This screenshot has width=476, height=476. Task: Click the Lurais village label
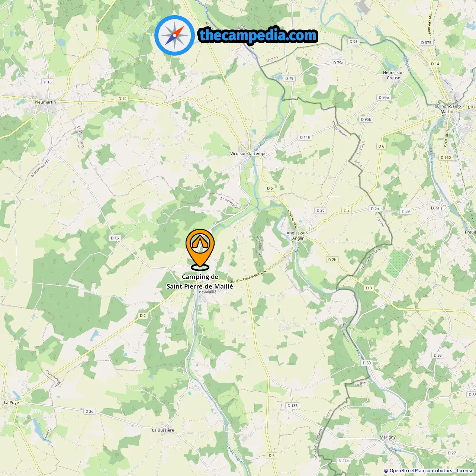point(437,208)
